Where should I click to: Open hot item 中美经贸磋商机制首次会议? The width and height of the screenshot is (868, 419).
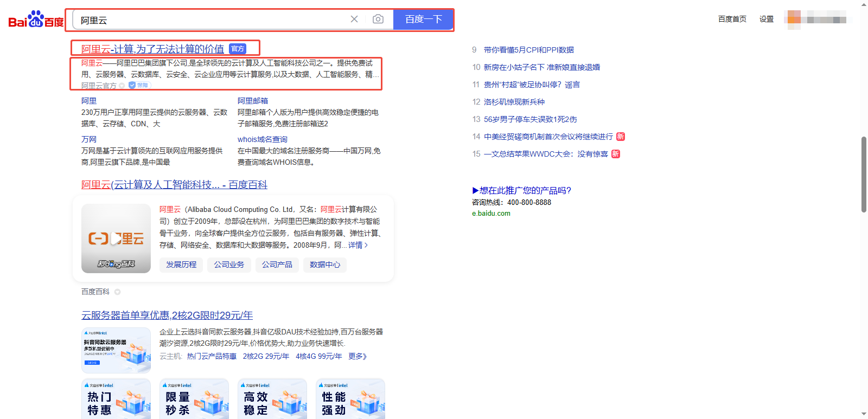point(548,137)
